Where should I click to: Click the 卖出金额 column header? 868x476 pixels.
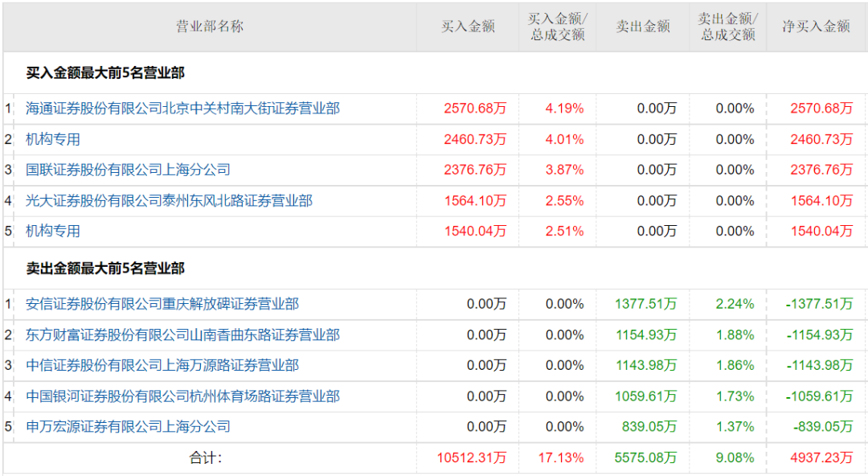pyautogui.click(x=643, y=27)
